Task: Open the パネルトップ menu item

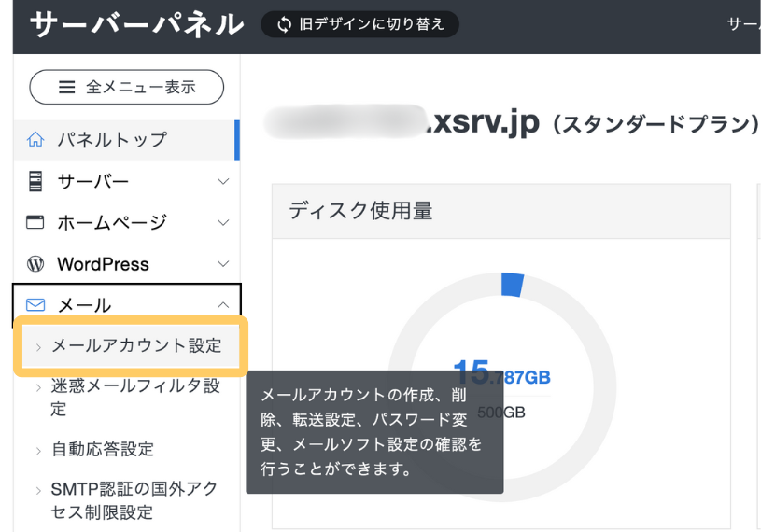Action: [127, 140]
